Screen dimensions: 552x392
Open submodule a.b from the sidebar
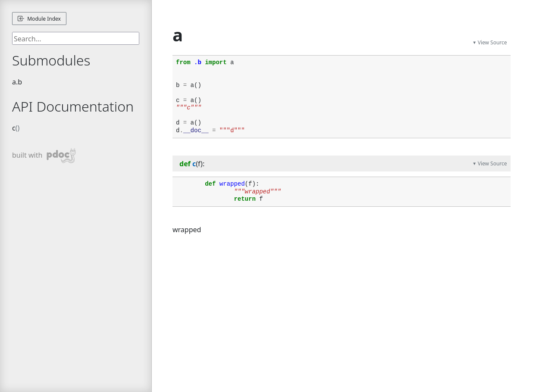[x=17, y=82]
